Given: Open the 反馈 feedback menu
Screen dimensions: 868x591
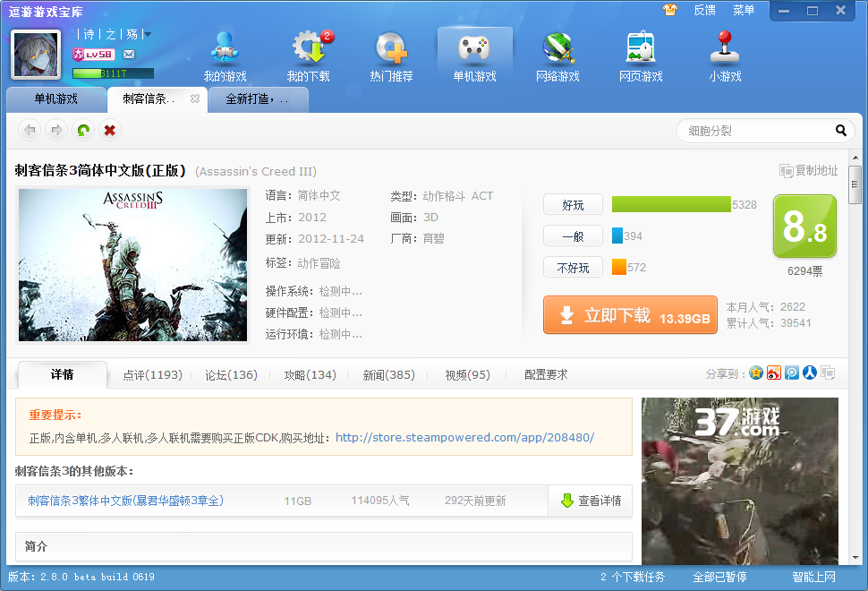Looking at the screenshot, I should tap(705, 10).
